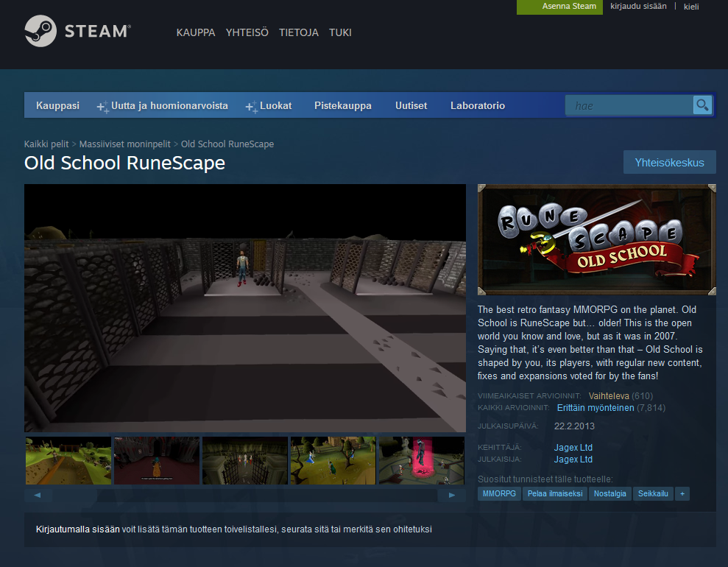Open Erittäin myönteinen all reviews link
This screenshot has width=728, height=567.
[x=596, y=408]
